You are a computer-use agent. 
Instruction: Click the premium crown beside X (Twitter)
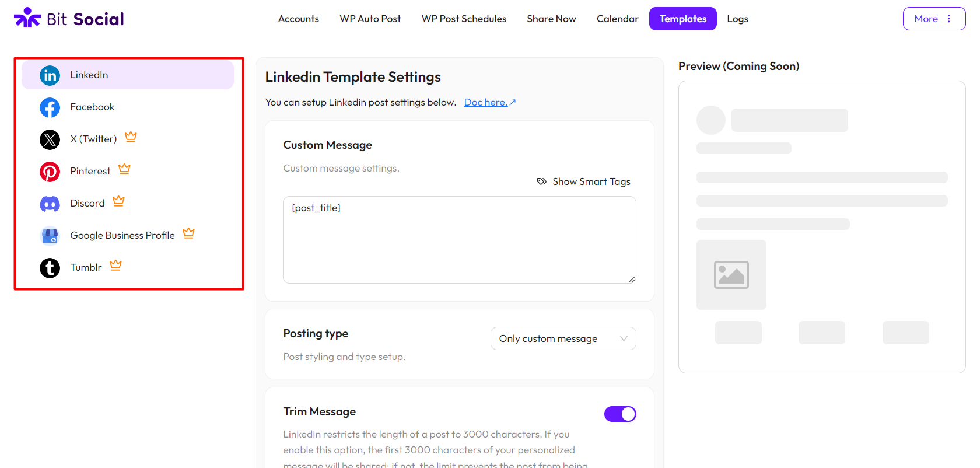pyautogui.click(x=131, y=137)
